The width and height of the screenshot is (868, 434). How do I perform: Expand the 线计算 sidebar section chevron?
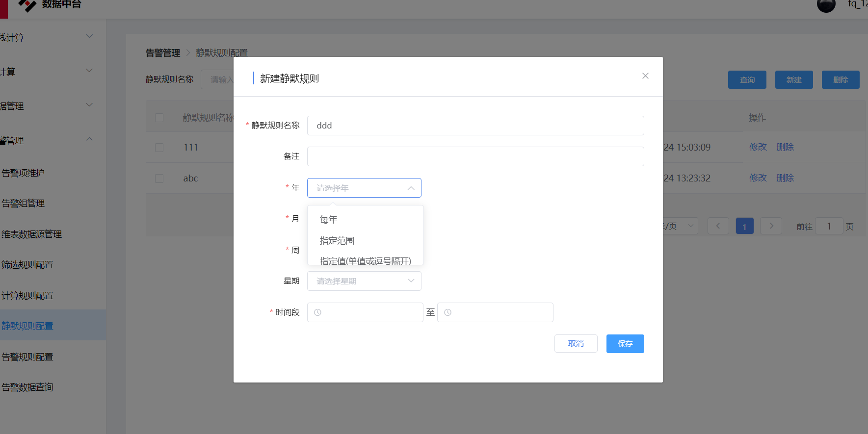(x=89, y=36)
